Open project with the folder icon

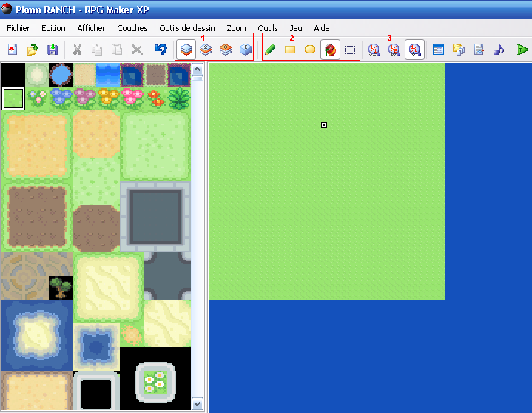point(33,50)
